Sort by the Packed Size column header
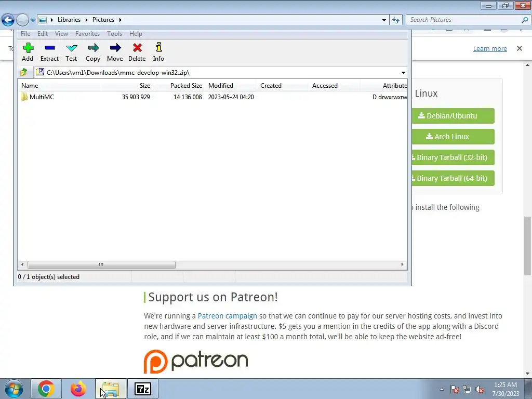Viewport: 532px width, 399px height. tap(179, 86)
